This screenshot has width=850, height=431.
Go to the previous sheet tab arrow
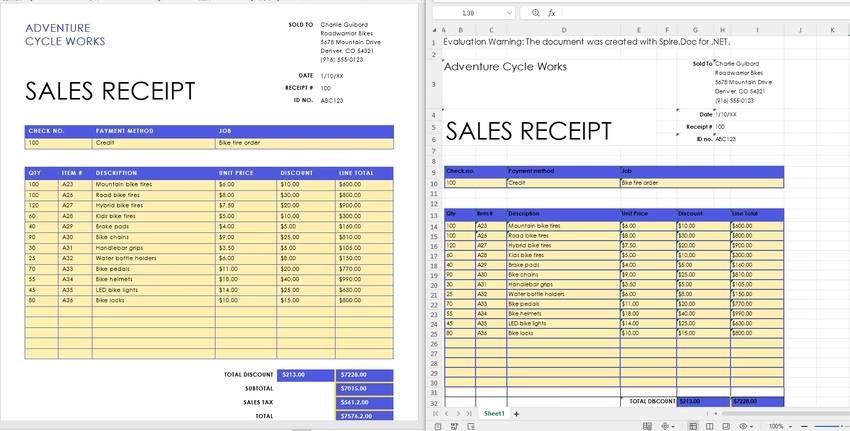[x=447, y=414]
